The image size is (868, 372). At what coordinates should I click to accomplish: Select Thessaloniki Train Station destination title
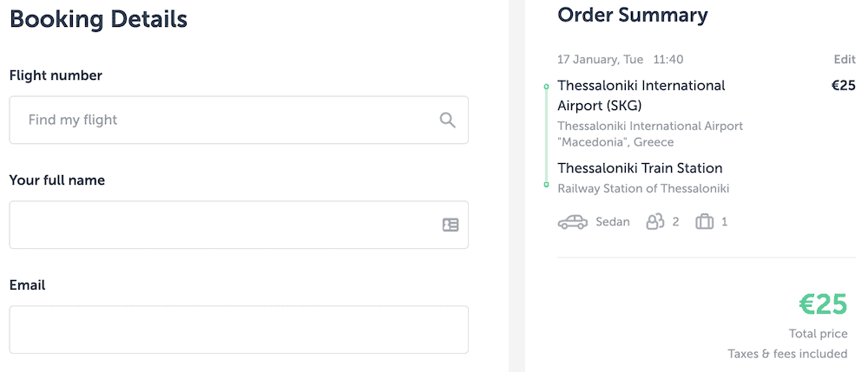coord(640,168)
